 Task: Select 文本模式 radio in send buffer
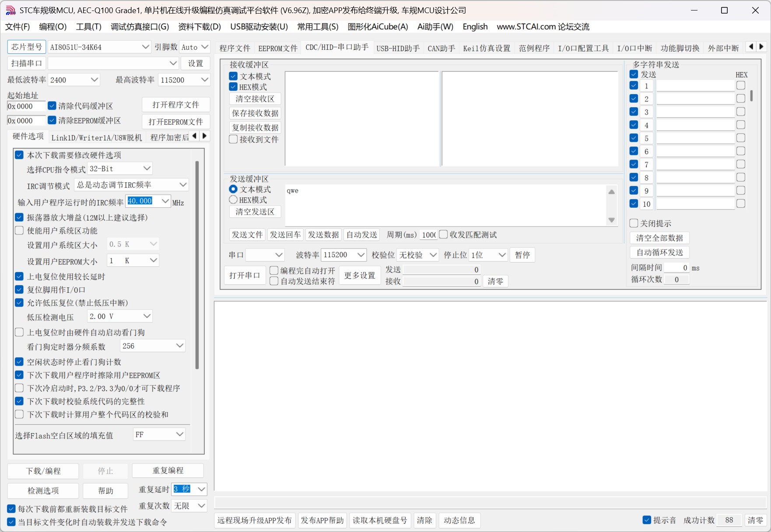(233, 189)
